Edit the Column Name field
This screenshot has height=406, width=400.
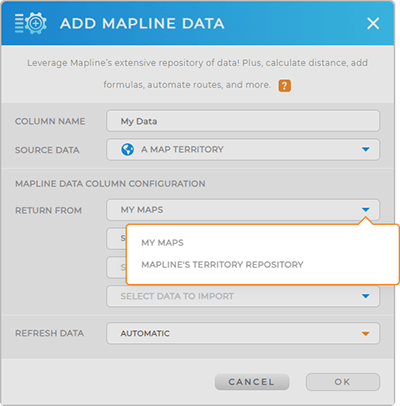(x=243, y=121)
